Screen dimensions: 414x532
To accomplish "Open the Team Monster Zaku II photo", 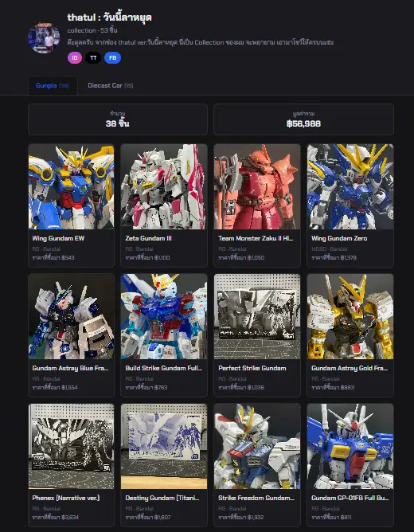I will click(257, 186).
